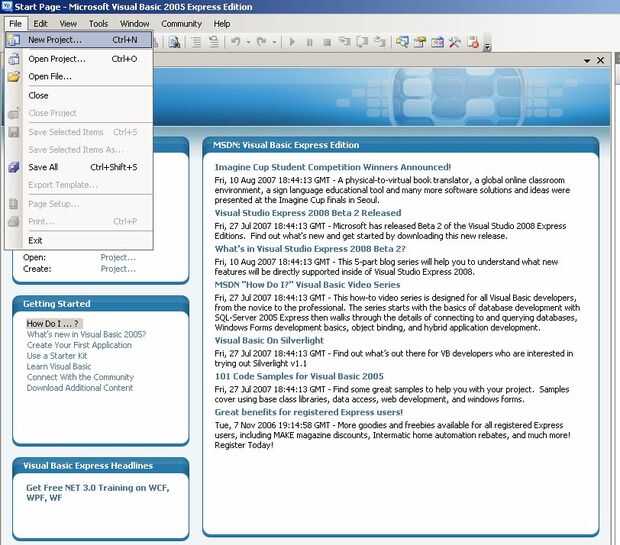The height and width of the screenshot is (545, 620).
Task: Open the Toolbox toolbar icon
Action: point(455,42)
